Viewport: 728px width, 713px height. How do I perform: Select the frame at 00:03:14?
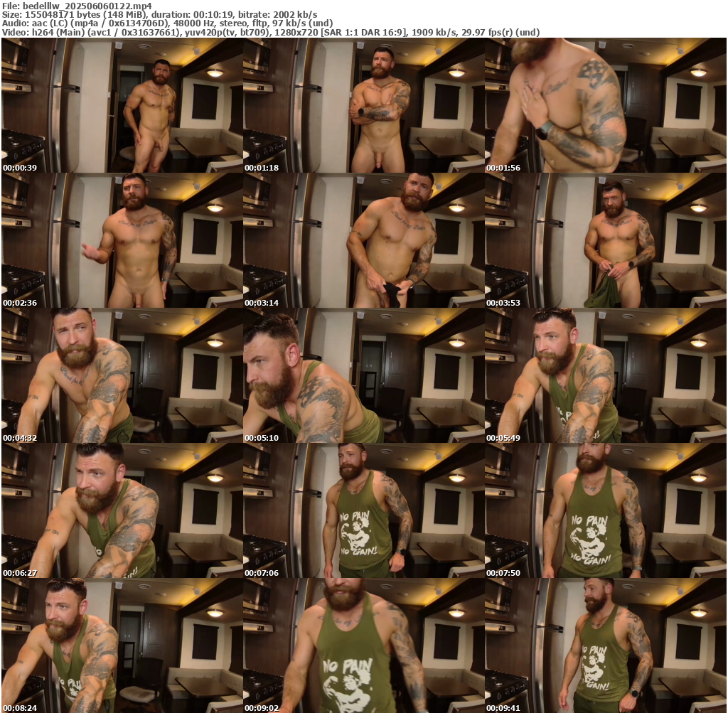[363, 240]
